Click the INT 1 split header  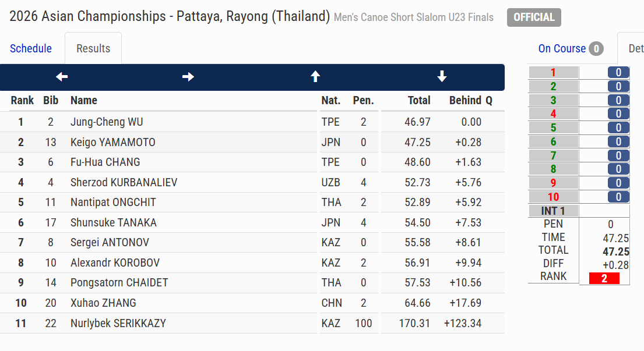click(553, 211)
